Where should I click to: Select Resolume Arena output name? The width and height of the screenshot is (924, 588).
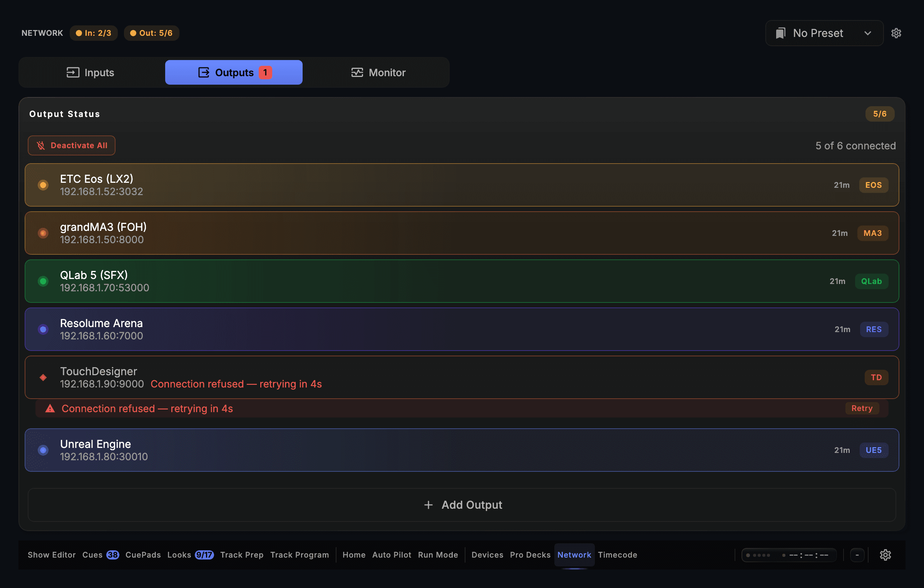[x=101, y=323]
